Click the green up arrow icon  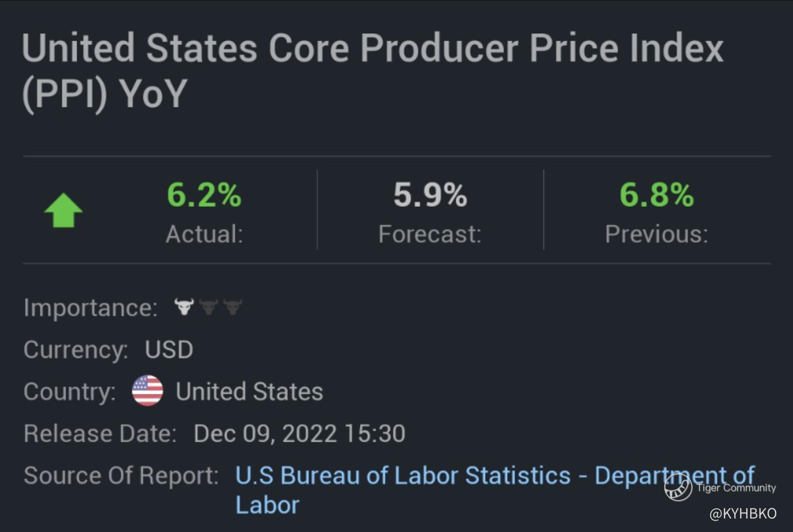[x=64, y=211]
